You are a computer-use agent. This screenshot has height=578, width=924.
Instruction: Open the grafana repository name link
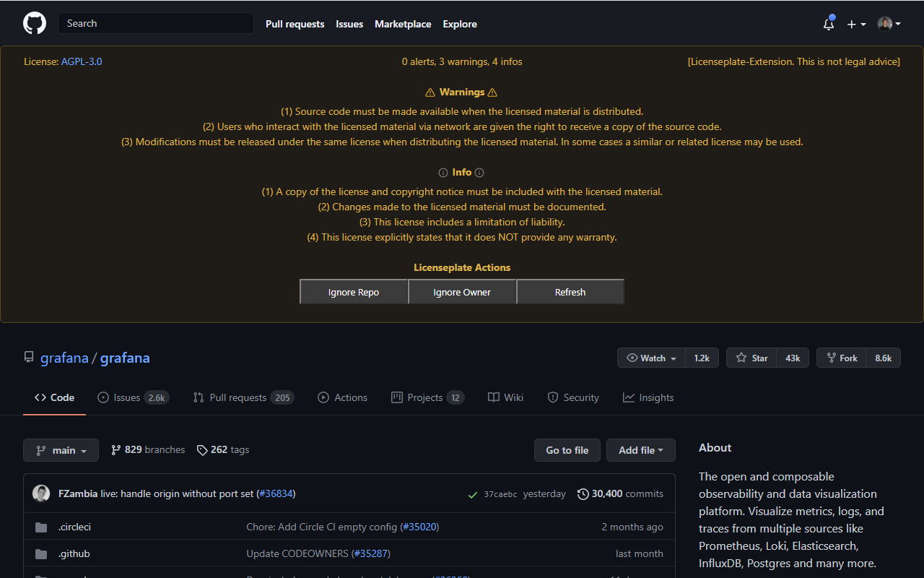125,358
